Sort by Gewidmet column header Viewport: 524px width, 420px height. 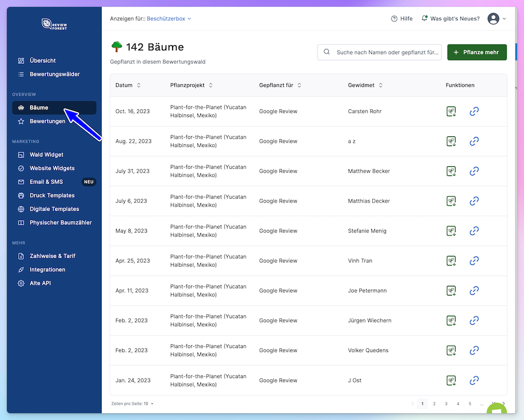(x=365, y=85)
